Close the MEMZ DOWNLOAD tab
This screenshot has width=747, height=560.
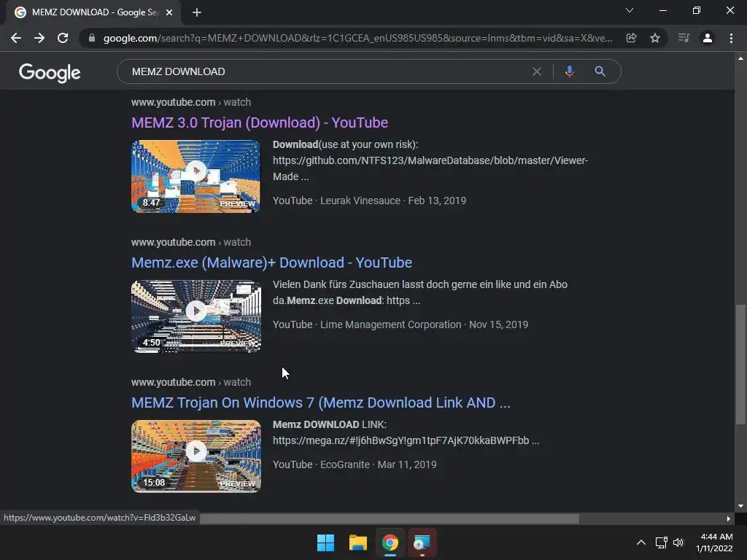(169, 12)
